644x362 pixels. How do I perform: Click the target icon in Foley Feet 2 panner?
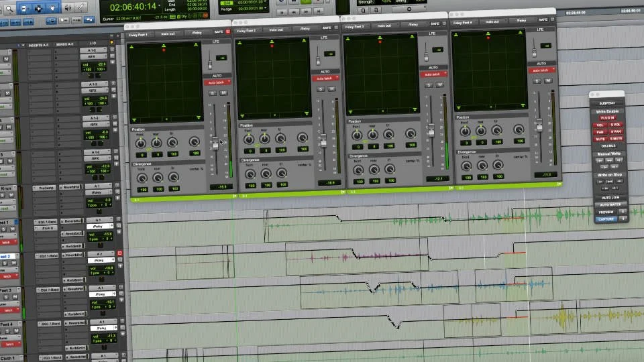(336, 27)
